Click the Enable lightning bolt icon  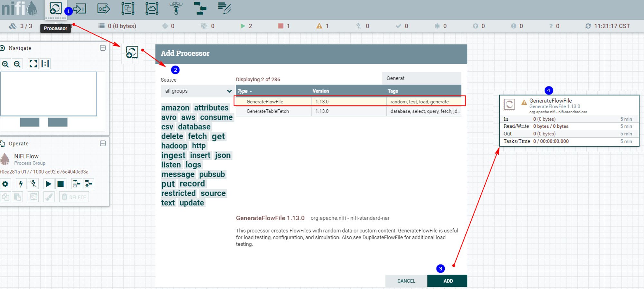(x=21, y=184)
